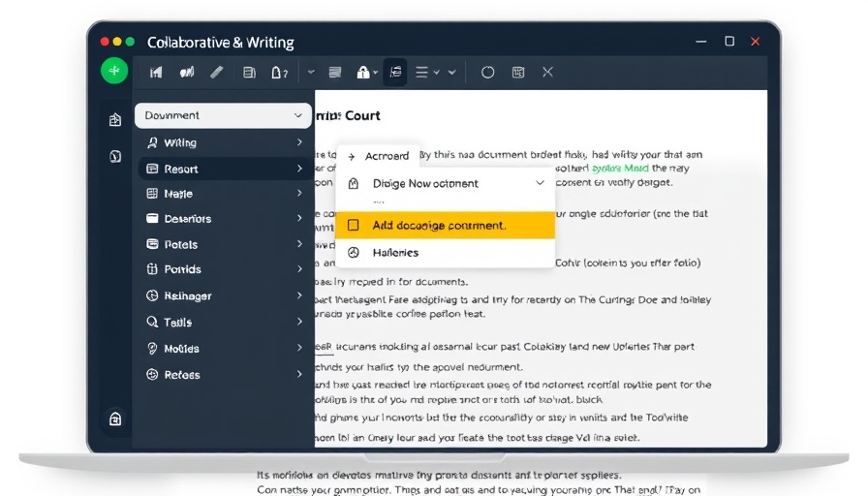Open the Desenors sidebar item
868x496 pixels.
coord(223,219)
